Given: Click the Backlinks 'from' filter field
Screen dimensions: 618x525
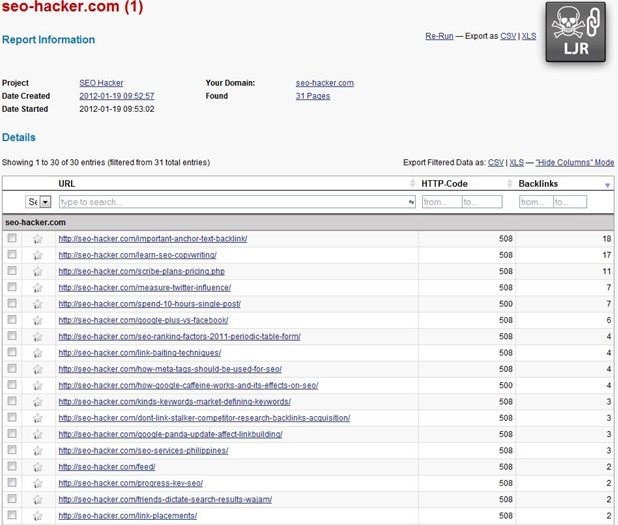Looking at the screenshot, I should (x=535, y=202).
